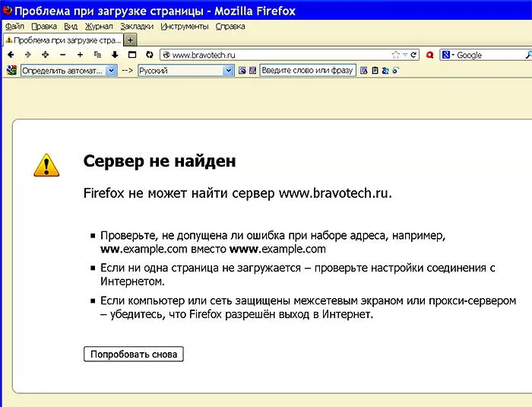Click the Firefox logo in the title bar
The height and width of the screenshot is (407, 532).
(7, 11)
